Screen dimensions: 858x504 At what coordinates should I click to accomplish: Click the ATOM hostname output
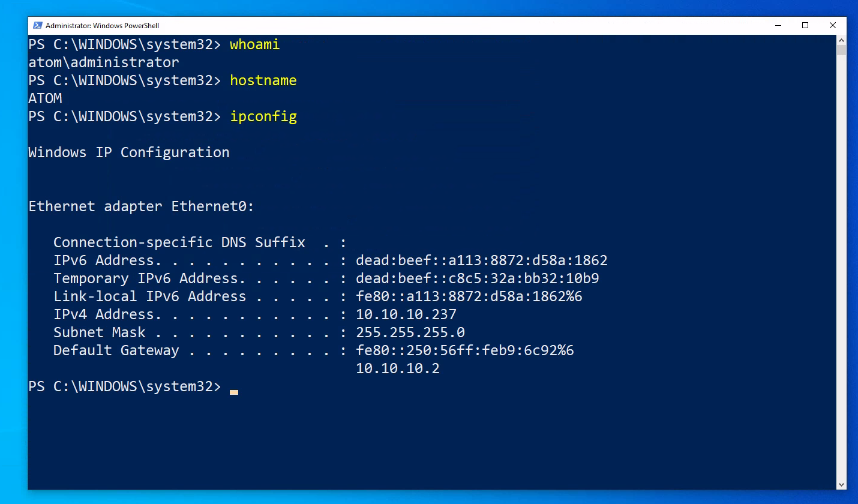coord(45,98)
